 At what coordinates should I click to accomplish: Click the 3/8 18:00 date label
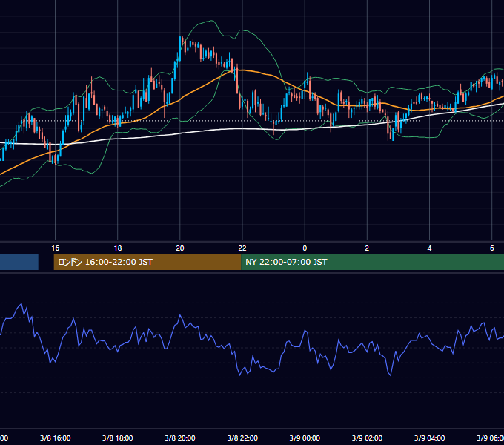coord(118,438)
